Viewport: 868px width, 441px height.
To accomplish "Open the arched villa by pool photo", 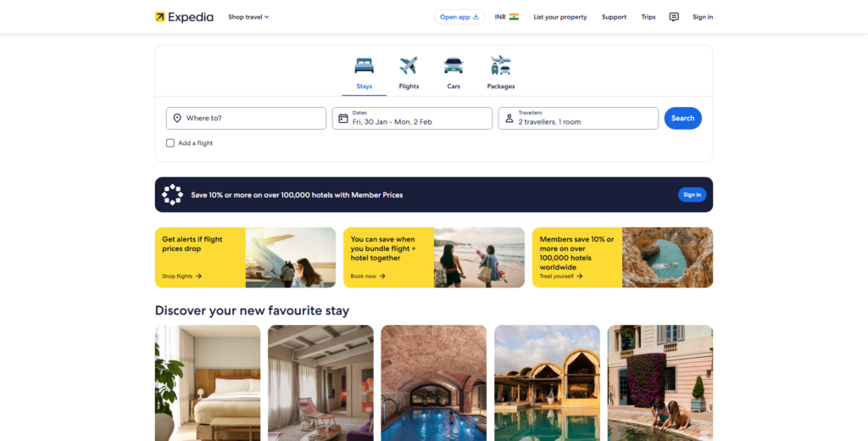I will pyautogui.click(x=547, y=382).
